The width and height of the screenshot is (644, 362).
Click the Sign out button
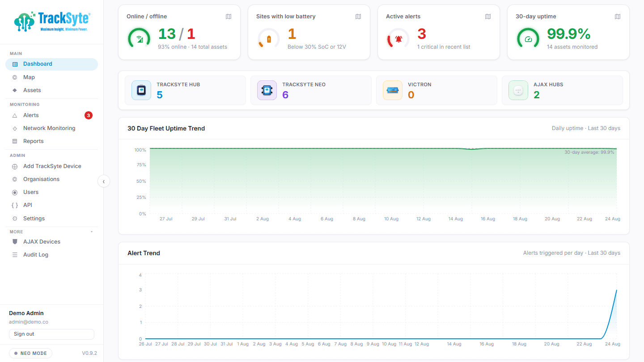51,334
